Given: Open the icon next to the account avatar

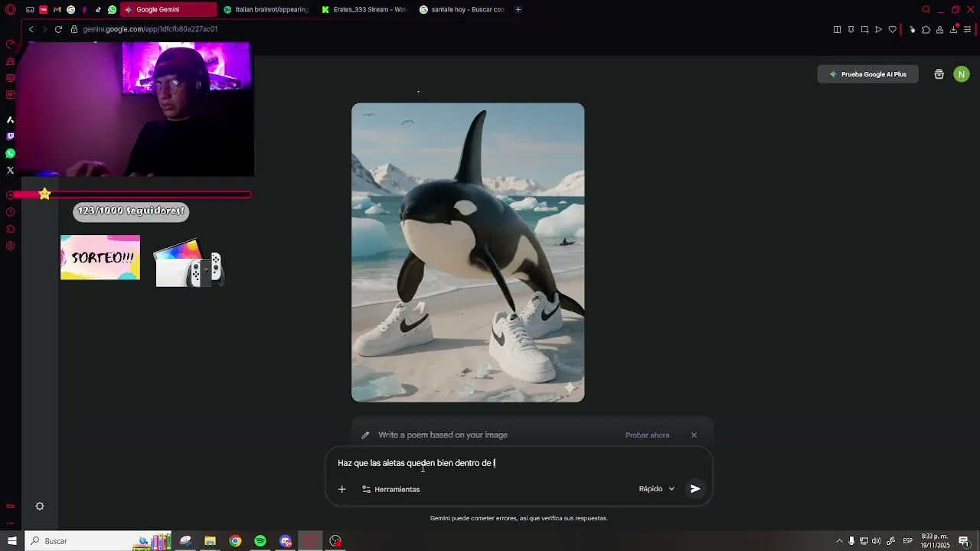Looking at the screenshot, I should click(x=939, y=74).
